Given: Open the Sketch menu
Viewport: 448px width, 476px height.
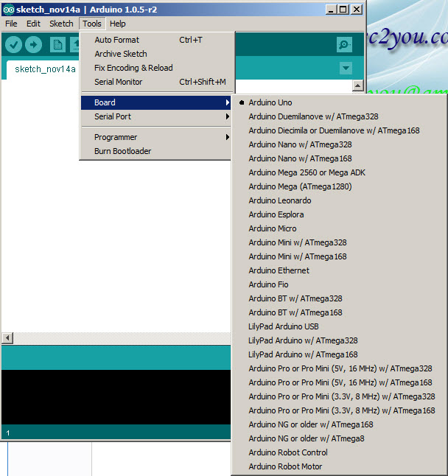Looking at the screenshot, I should (x=61, y=24).
